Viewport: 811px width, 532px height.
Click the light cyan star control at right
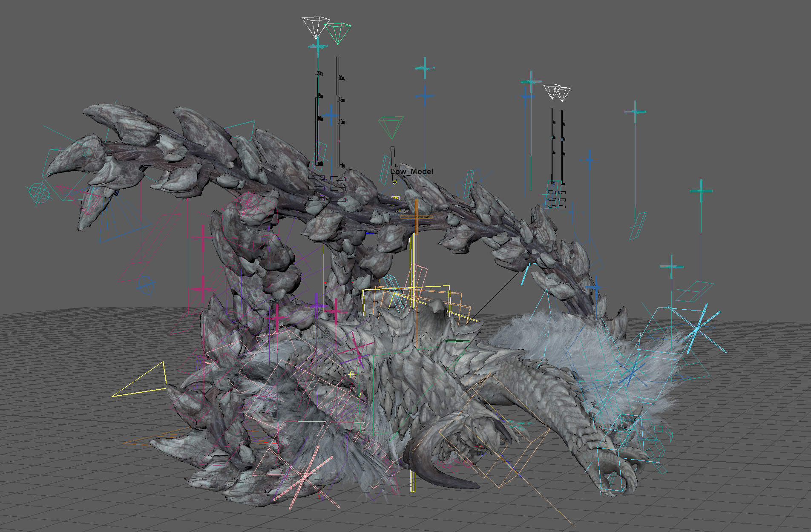tap(697, 328)
